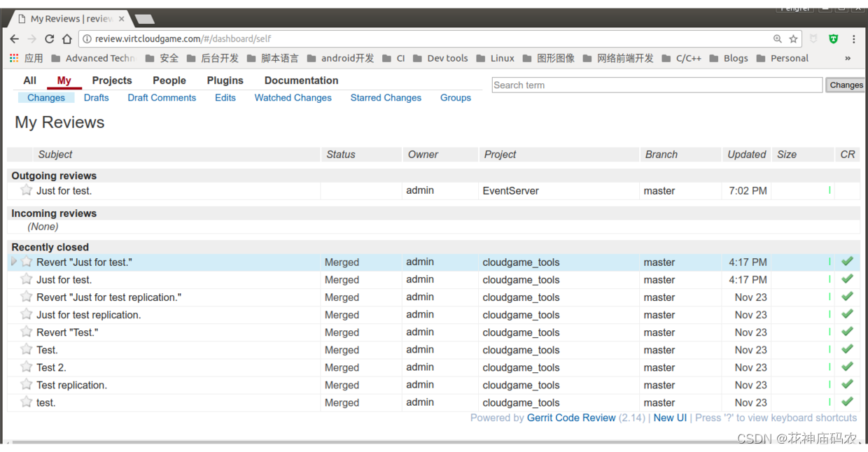The width and height of the screenshot is (868, 452).
Task: Open the EventServer project link
Action: pyautogui.click(x=511, y=190)
